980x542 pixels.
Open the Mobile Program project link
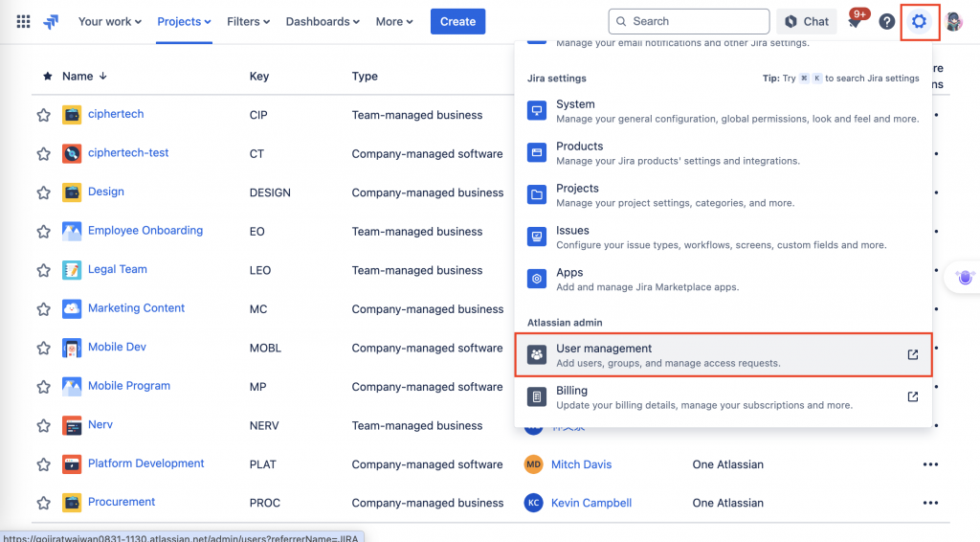tap(129, 386)
